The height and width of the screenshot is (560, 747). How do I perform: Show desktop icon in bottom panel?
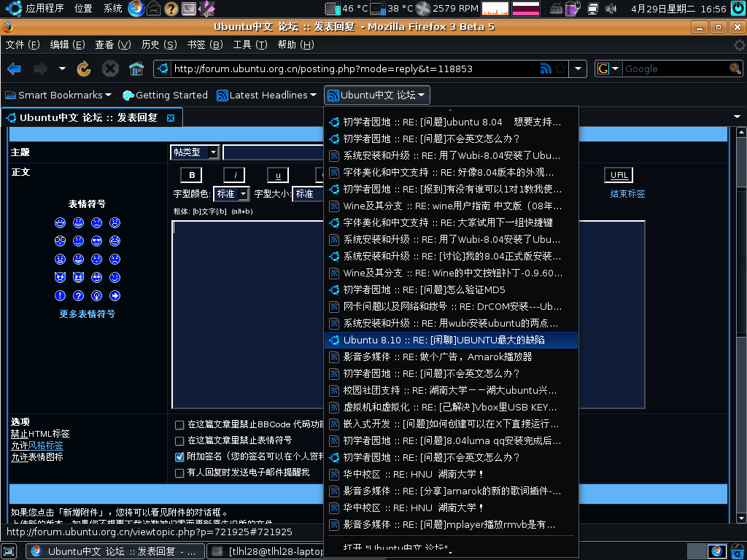pos(9,551)
